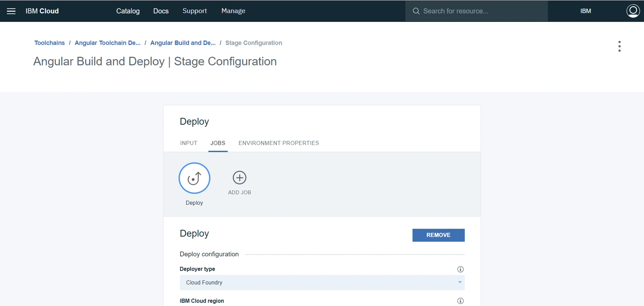This screenshot has height=306, width=644.
Task: Select the JOBS tab
Action: click(x=218, y=143)
